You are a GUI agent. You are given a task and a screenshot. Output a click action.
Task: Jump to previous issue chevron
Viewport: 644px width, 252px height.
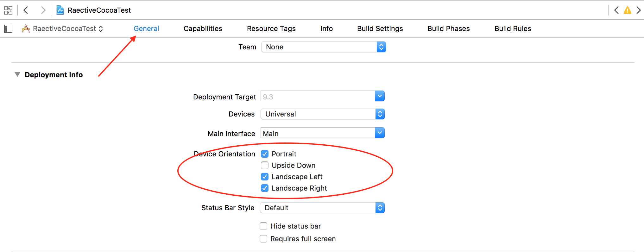[616, 10]
